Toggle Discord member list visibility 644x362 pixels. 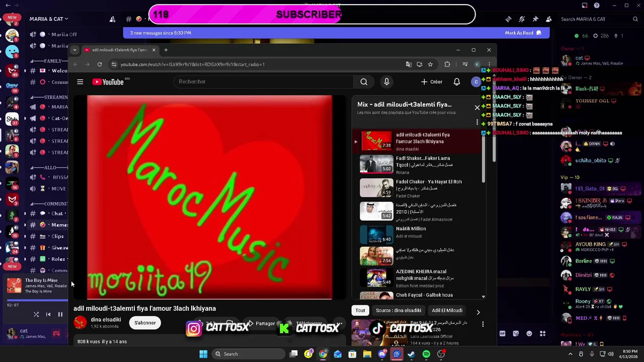(548, 19)
